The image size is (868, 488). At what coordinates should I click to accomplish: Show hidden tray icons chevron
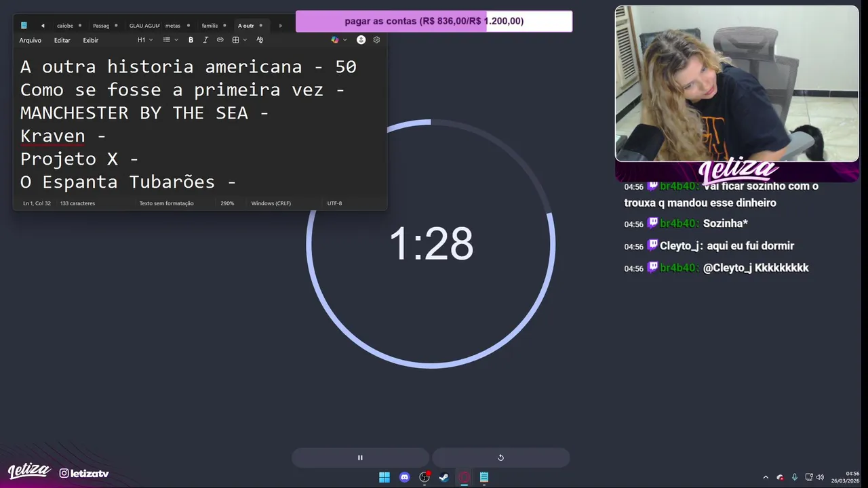766,477
